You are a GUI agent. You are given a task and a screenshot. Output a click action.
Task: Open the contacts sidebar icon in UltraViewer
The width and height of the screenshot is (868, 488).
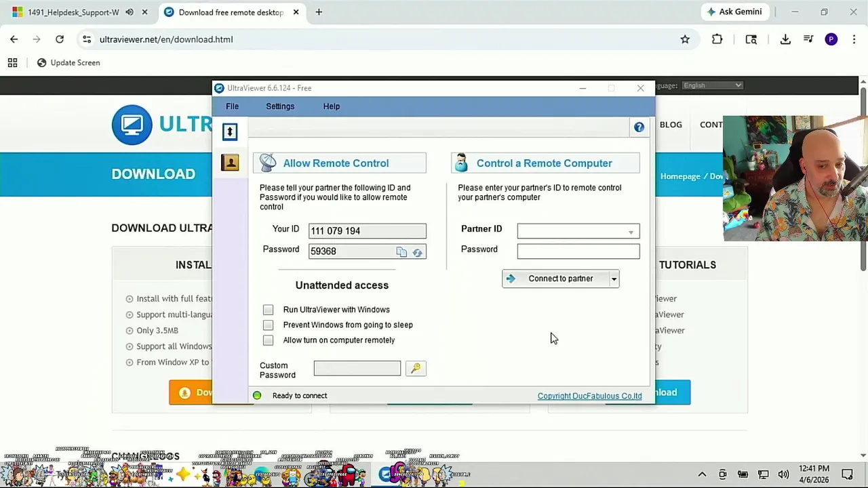click(230, 162)
